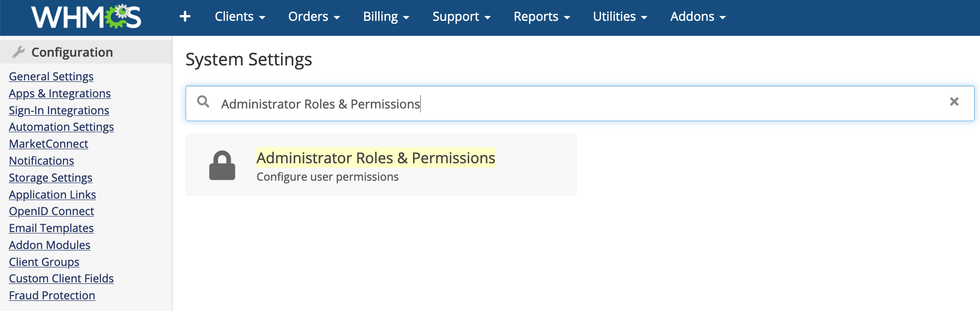Open Administrator Roles & Permissions result
The image size is (980, 311).
click(x=376, y=158)
